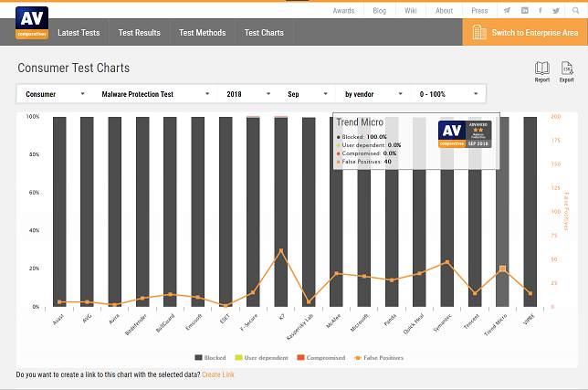This screenshot has height=390, width=588.
Task: Click the F-Secure blocked bar
Action: coord(253,212)
